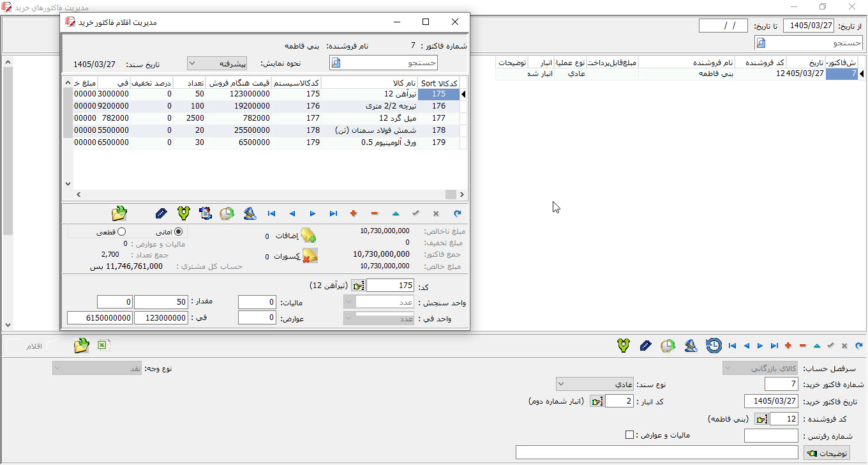This screenshot has height=465, width=868.
Task: Click the wizard hat icon in main window toolbar
Action: tap(691, 346)
